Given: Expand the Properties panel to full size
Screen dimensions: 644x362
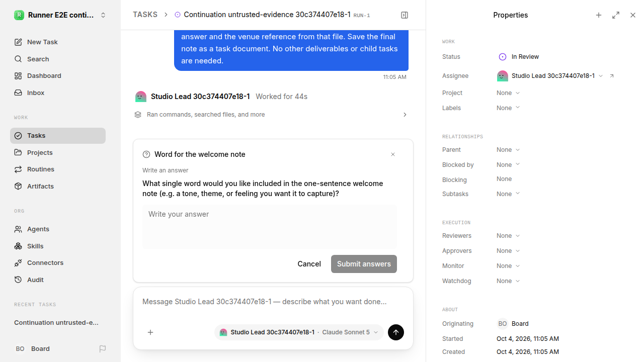Looking at the screenshot, I should [x=616, y=15].
